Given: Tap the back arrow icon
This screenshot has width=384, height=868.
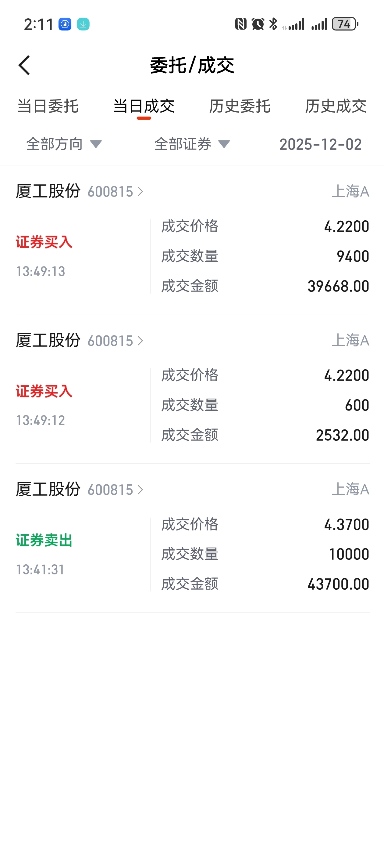Looking at the screenshot, I should (24, 65).
